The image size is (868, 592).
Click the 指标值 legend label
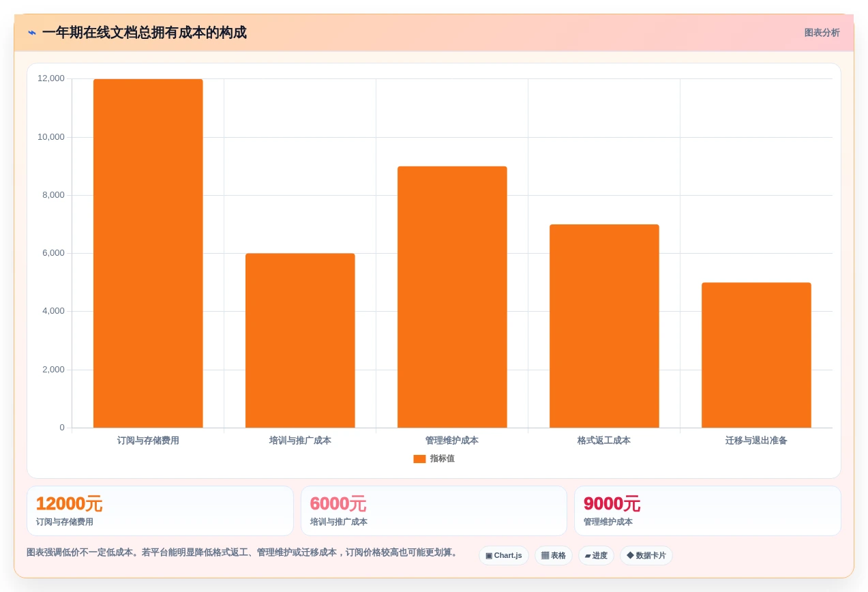442,459
